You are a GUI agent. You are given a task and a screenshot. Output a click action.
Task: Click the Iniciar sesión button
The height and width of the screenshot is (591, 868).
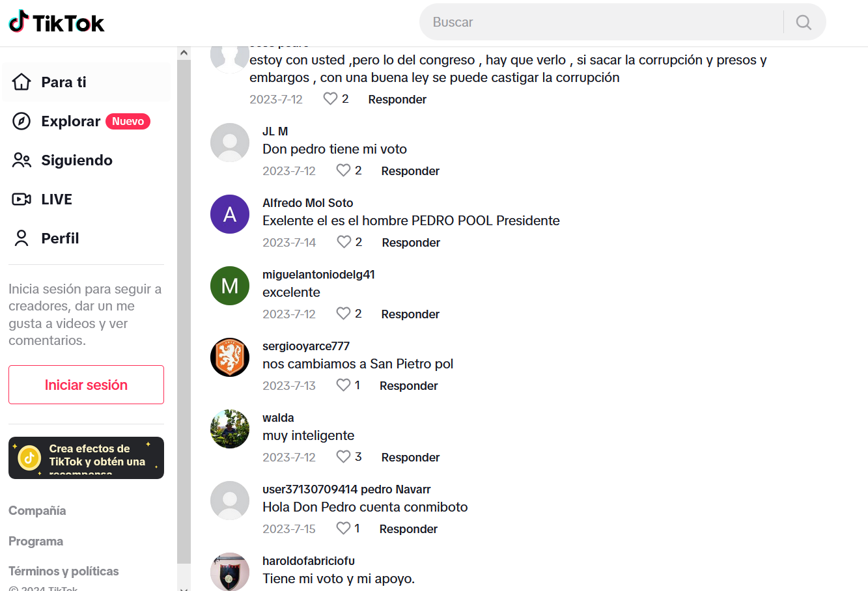coord(86,385)
